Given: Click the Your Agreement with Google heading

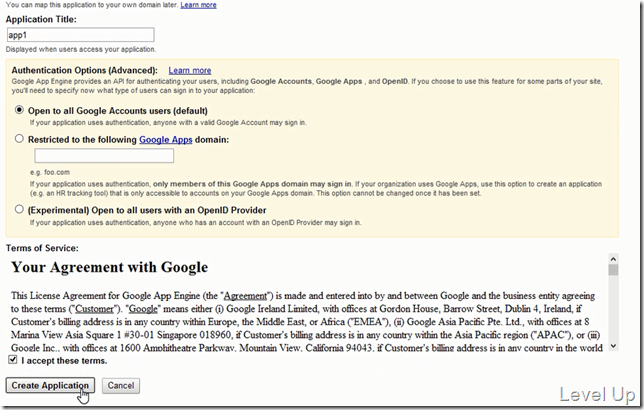Looking at the screenshot, I should click(x=110, y=267).
